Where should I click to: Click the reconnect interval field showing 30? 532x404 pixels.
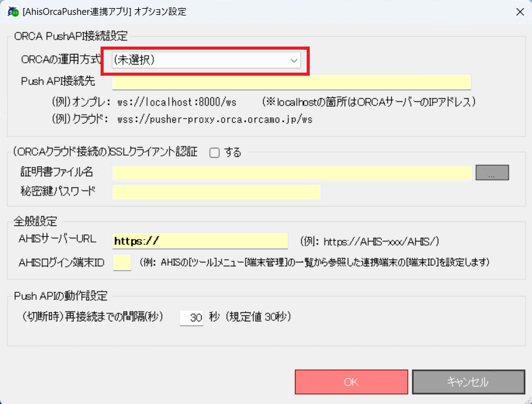tap(192, 318)
